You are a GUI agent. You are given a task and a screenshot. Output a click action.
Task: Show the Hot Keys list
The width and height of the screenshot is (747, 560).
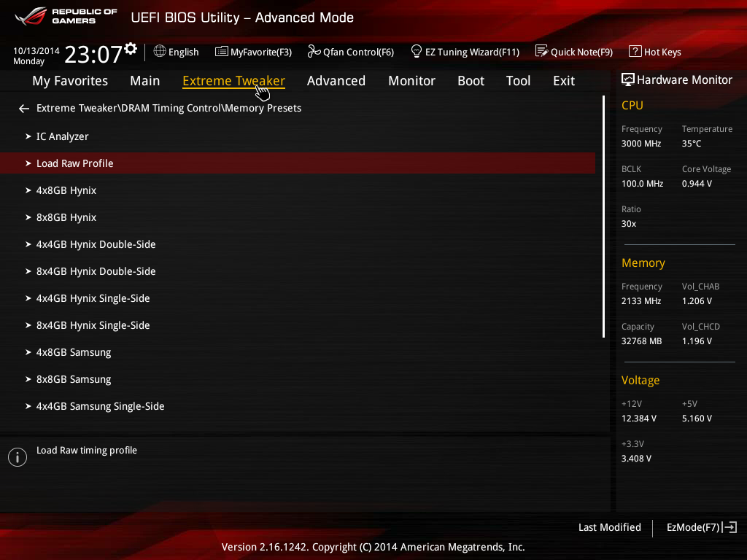point(655,52)
